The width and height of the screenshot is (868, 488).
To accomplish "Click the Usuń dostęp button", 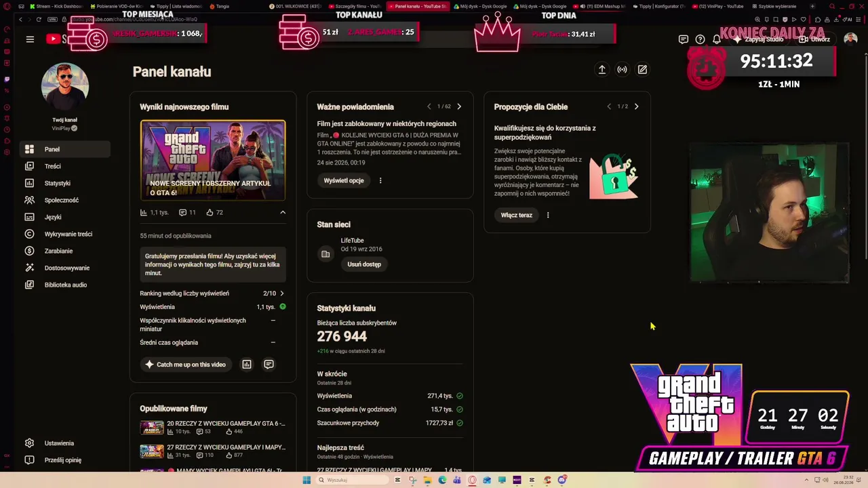I will tap(364, 264).
